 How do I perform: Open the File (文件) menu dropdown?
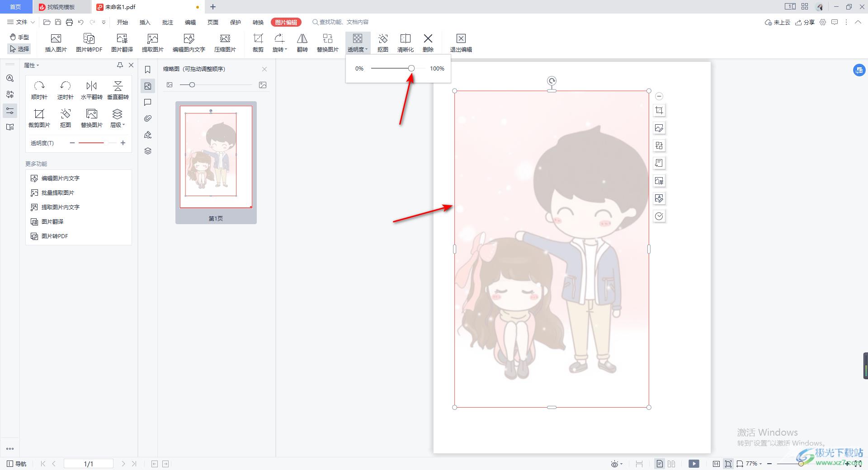click(21, 22)
